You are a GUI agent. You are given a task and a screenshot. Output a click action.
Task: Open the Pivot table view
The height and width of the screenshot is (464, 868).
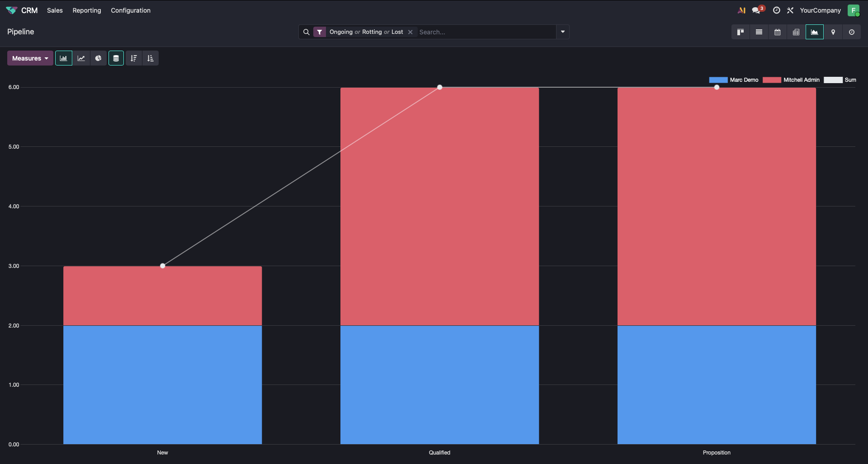click(x=796, y=32)
